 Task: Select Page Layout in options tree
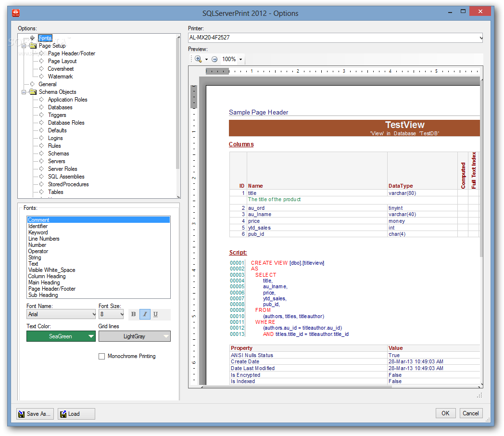(x=63, y=61)
